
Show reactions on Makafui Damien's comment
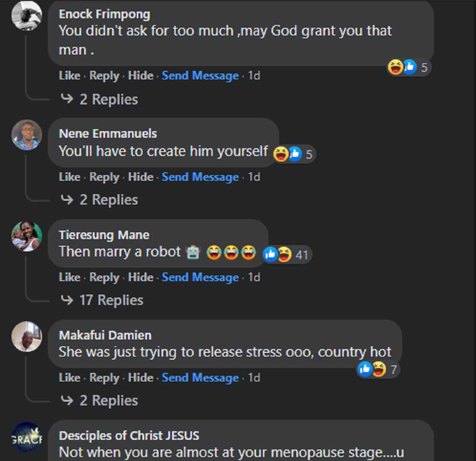point(378,370)
